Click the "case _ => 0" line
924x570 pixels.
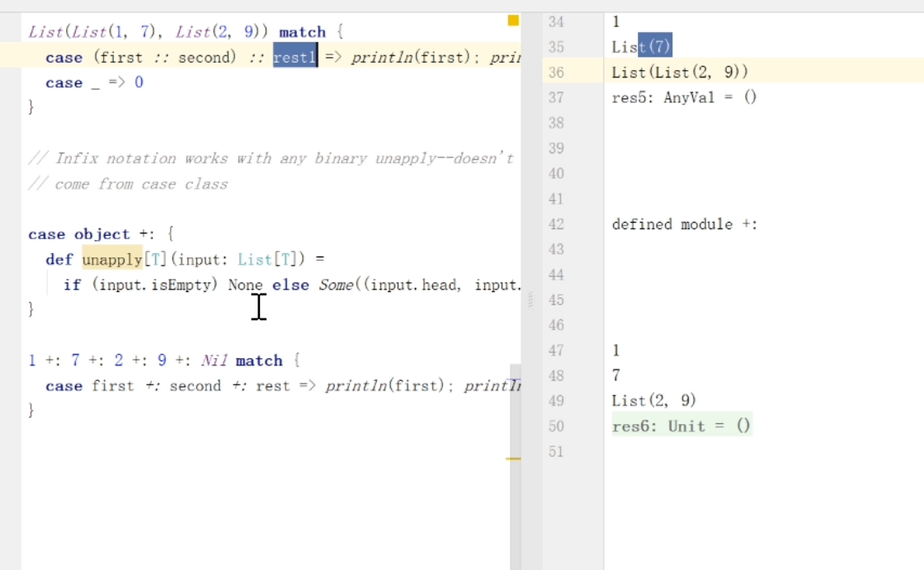(x=94, y=82)
